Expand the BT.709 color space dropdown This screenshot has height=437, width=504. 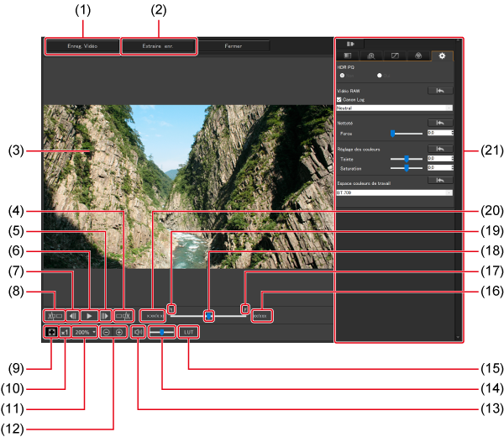point(394,192)
